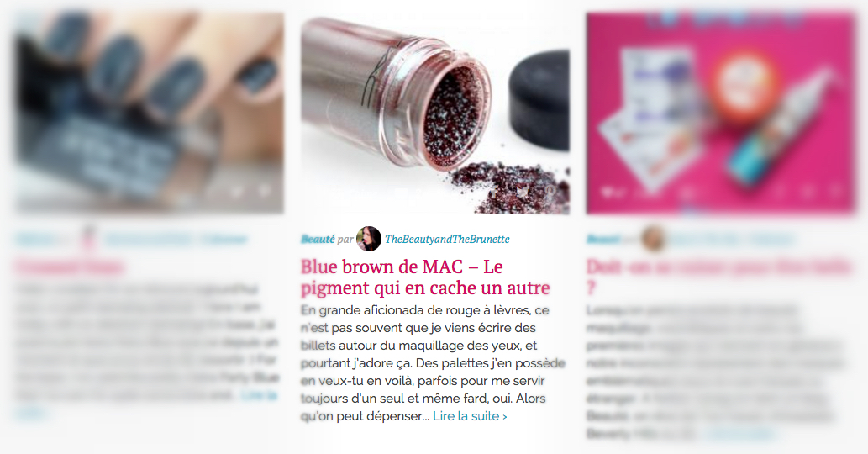The height and width of the screenshot is (454, 868).
Task: Open the Doit-on se ruiner article title
Action: [718, 277]
